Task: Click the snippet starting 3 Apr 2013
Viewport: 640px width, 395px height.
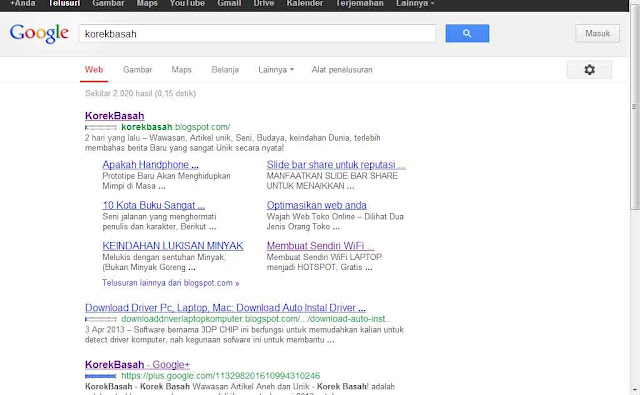Action: (244, 335)
